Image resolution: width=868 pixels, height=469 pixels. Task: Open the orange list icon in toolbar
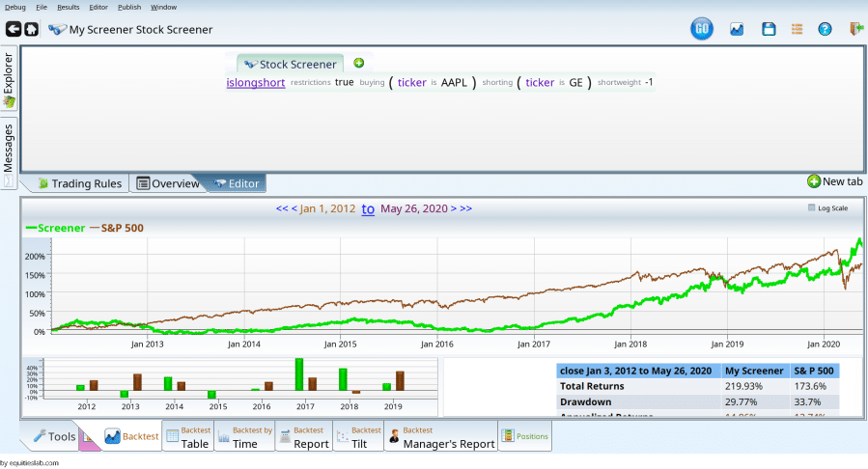click(798, 29)
